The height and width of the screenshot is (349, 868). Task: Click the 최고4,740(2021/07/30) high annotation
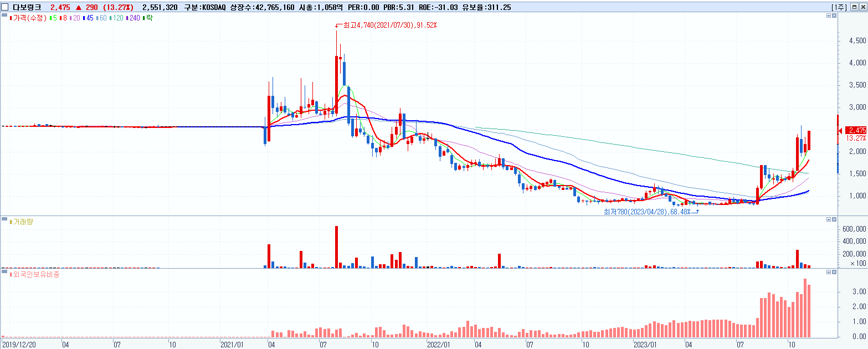[x=390, y=25]
